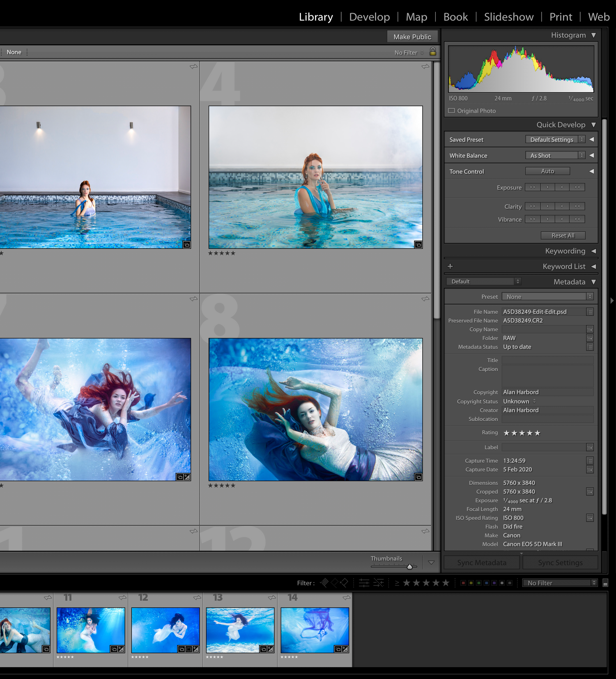
Task: Switch to the Library module
Action: 316,17
